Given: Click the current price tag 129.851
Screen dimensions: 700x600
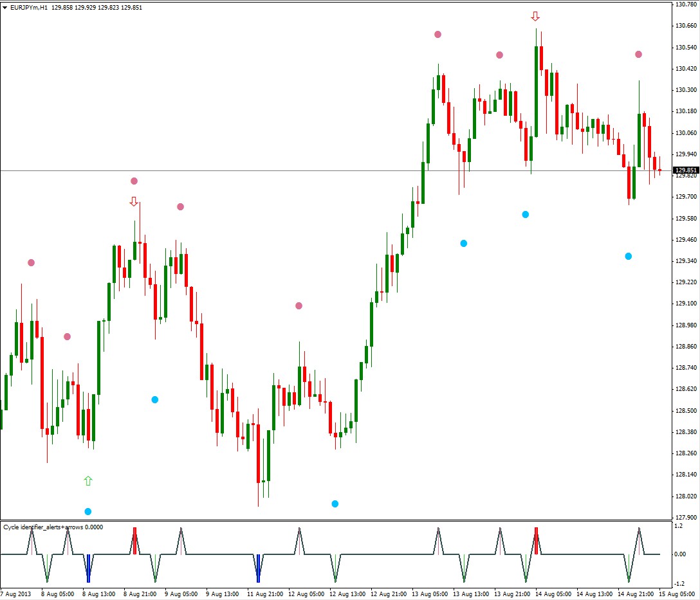Looking at the screenshot, I should (685, 170).
